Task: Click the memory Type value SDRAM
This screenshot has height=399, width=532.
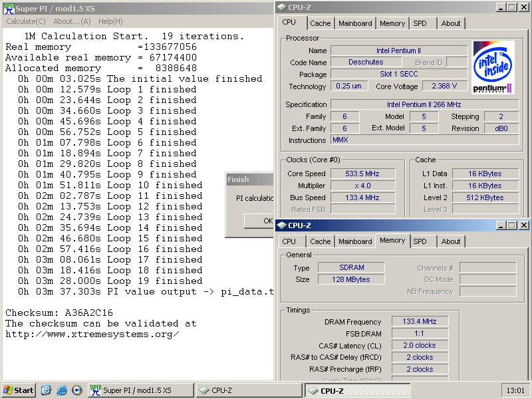Action: click(352, 267)
